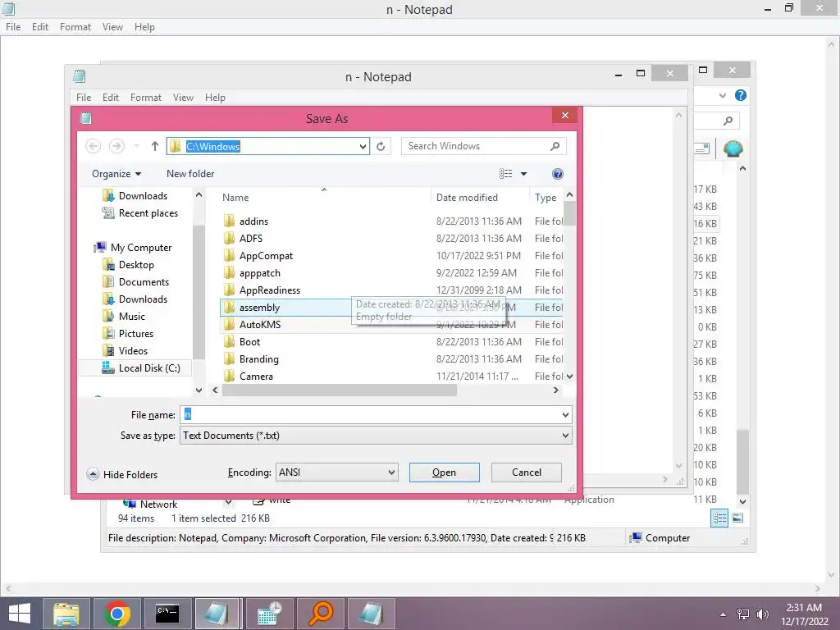Click the search magnifier in Search Windows box

pyautogui.click(x=555, y=146)
